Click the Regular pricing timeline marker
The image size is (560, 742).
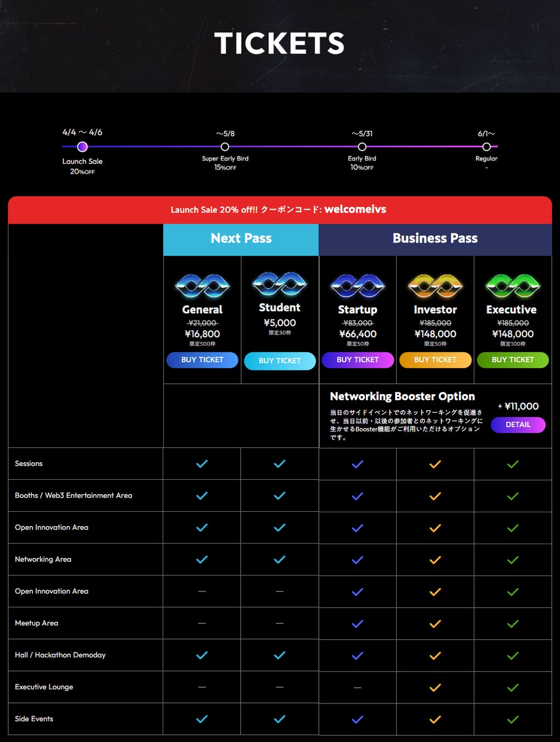coord(486,147)
